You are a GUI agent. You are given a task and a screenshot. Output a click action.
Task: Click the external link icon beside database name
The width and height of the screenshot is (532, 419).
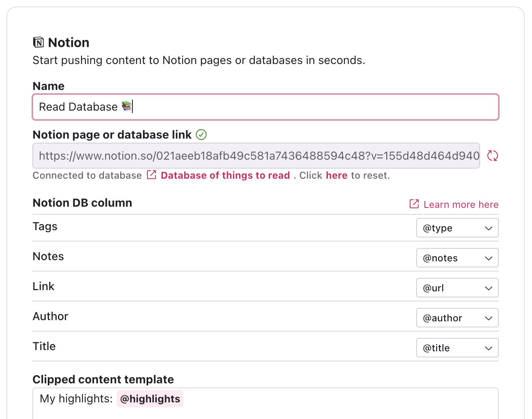click(151, 175)
